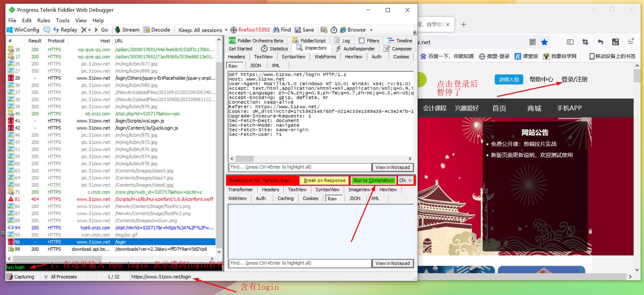This screenshot has height=295, width=644.
Task: Click the request pane Find text field
Action: coord(300,167)
